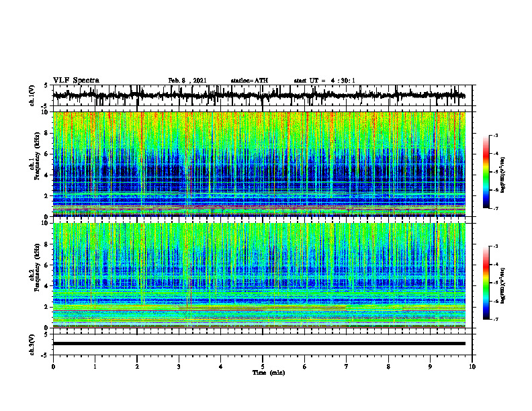Click tick label "9" on the Time axis
The height and width of the screenshot is (411, 532).
(x=430, y=367)
